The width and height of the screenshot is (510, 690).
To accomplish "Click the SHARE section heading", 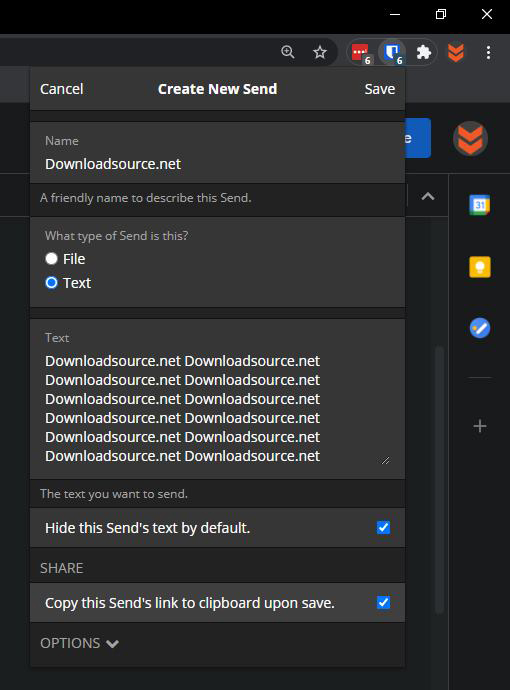I will point(62,568).
